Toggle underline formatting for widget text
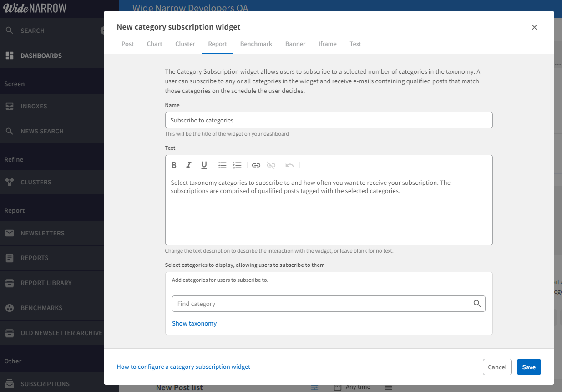 click(204, 165)
